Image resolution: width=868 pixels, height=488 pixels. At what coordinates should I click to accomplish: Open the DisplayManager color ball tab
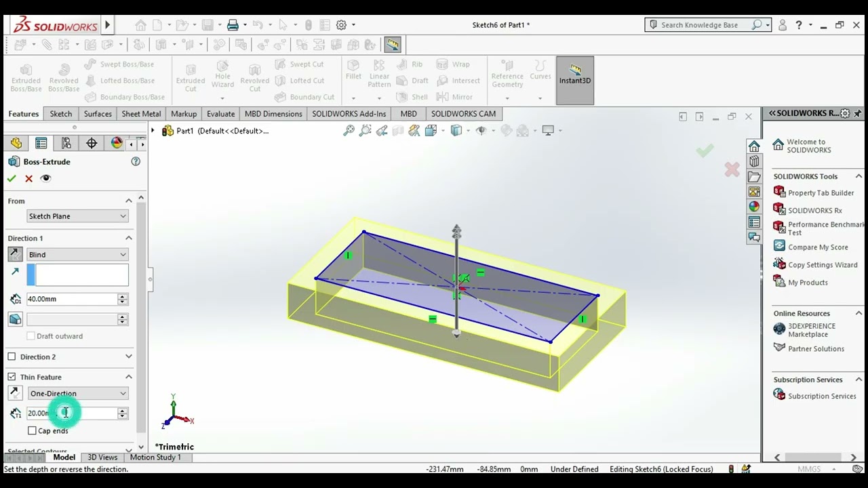[117, 143]
